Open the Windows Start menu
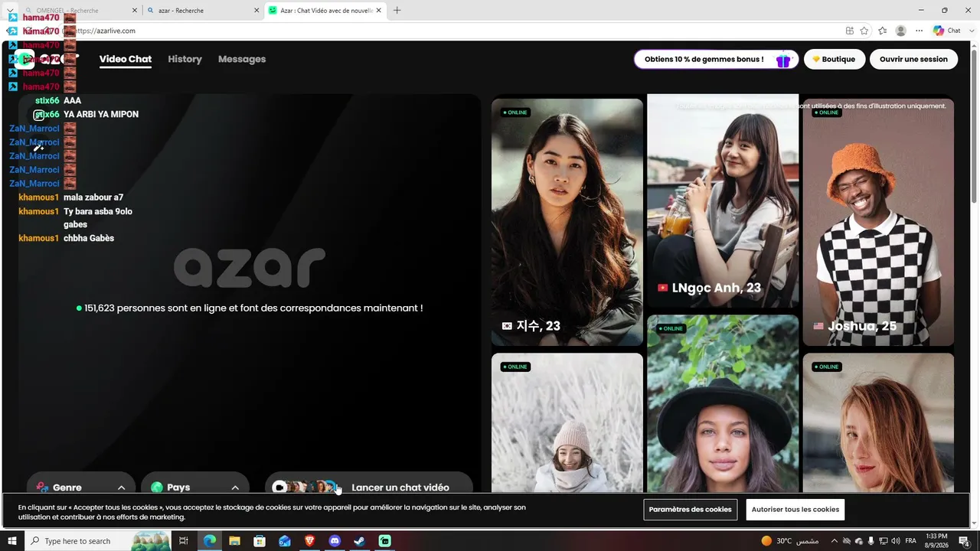980x551 pixels. point(11,541)
